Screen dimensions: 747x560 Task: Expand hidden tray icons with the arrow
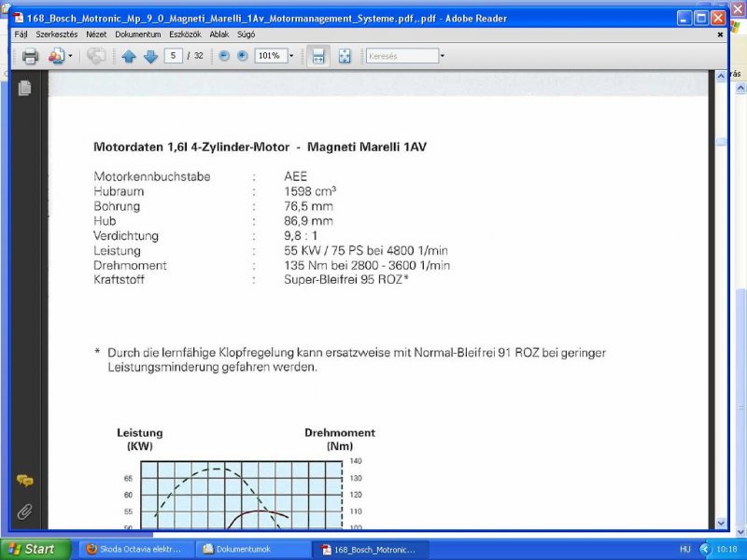705,549
